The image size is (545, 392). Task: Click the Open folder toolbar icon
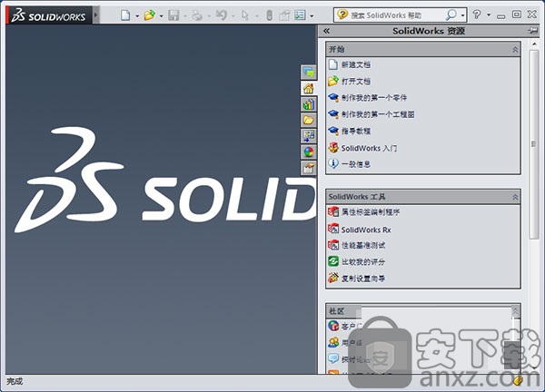pos(150,15)
